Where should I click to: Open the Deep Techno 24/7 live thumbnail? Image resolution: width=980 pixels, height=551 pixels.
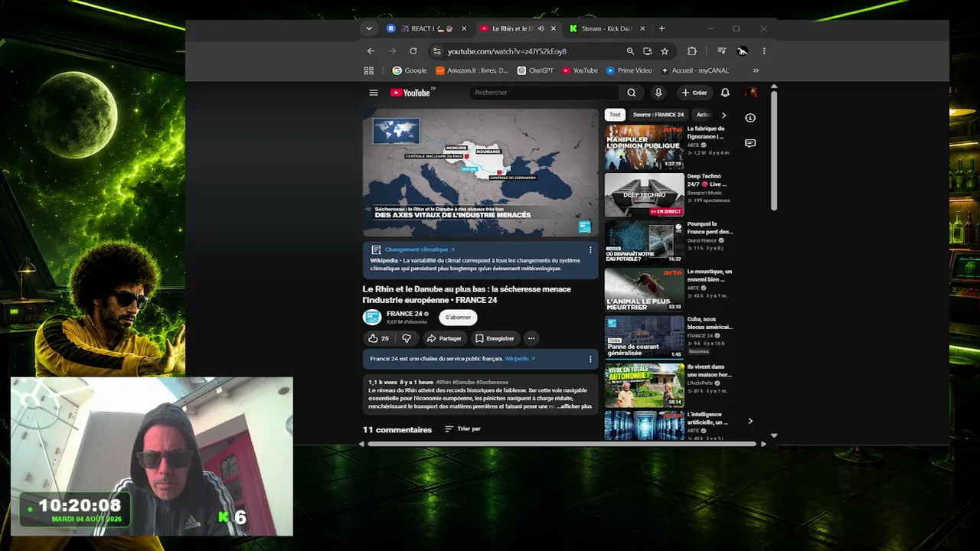pyautogui.click(x=645, y=194)
